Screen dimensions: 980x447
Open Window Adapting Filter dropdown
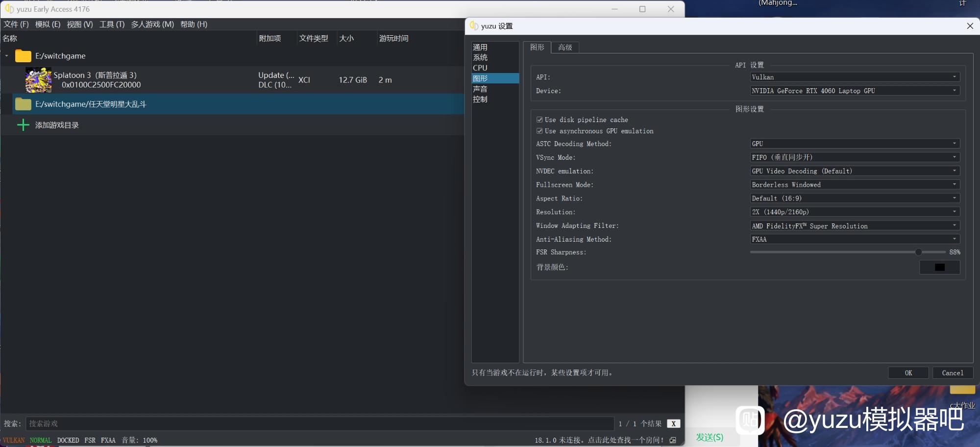pyautogui.click(x=855, y=225)
